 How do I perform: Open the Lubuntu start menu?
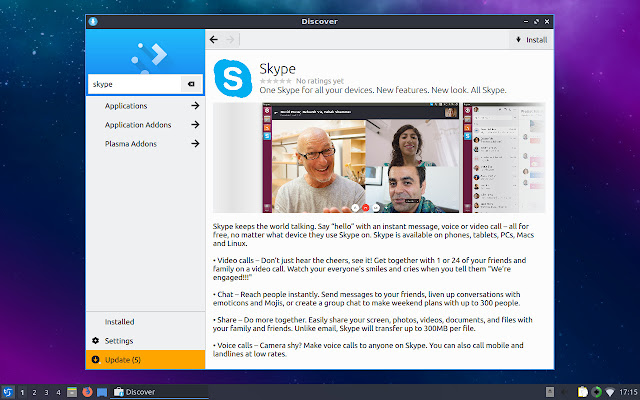tap(7, 392)
